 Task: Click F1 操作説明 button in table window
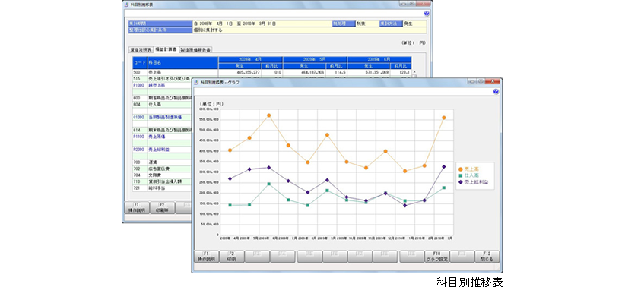(x=136, y=208)
